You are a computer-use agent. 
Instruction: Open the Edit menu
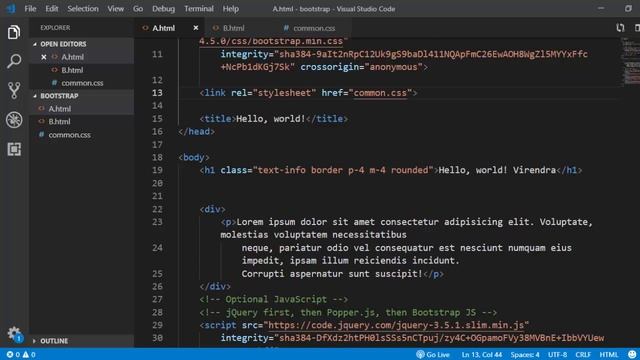(x=51, y=9)
